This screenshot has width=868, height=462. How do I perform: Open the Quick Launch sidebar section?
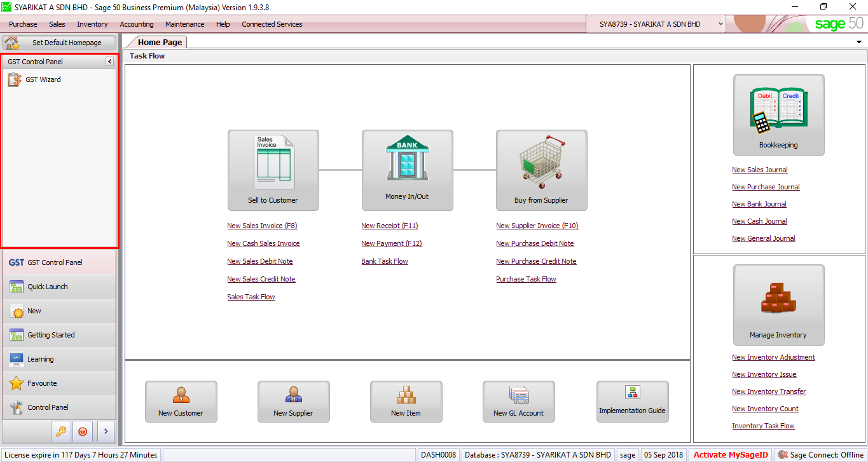59,287
